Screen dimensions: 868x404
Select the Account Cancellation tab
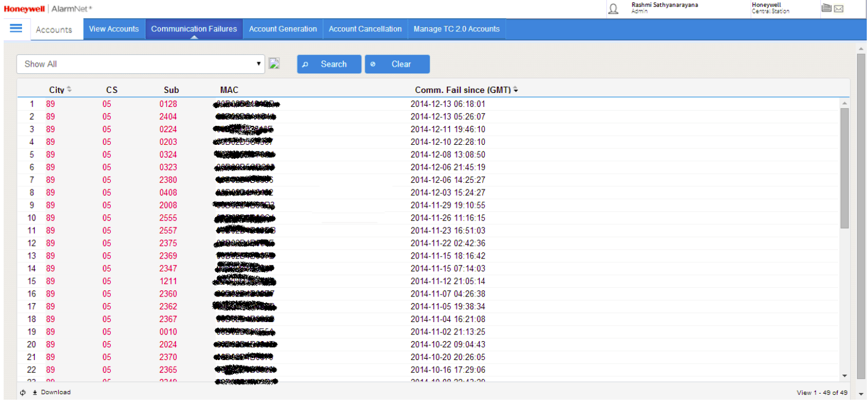(365, 29)
